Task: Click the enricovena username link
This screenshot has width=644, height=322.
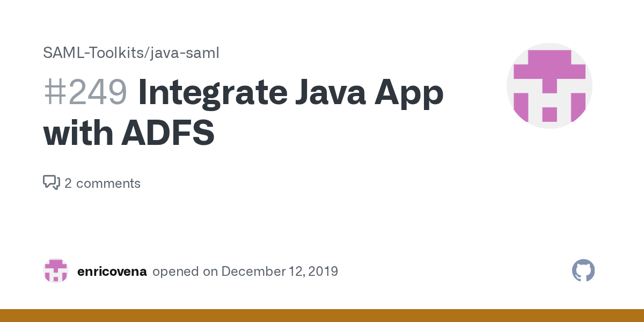Action: click(x=112, y=271)
